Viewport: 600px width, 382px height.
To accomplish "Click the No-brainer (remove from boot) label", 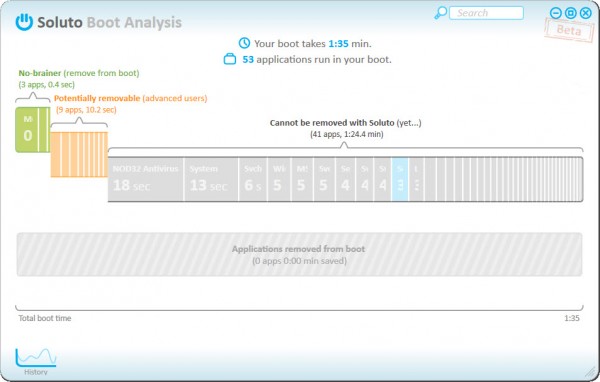I will pyautogui.click(x=79, y=73).
